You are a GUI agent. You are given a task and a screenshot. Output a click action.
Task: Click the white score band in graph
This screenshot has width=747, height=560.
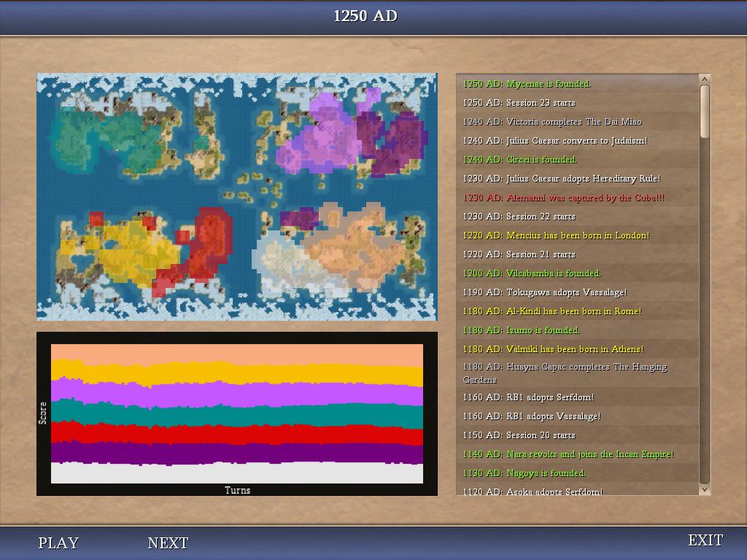click(x=237, y=472)
